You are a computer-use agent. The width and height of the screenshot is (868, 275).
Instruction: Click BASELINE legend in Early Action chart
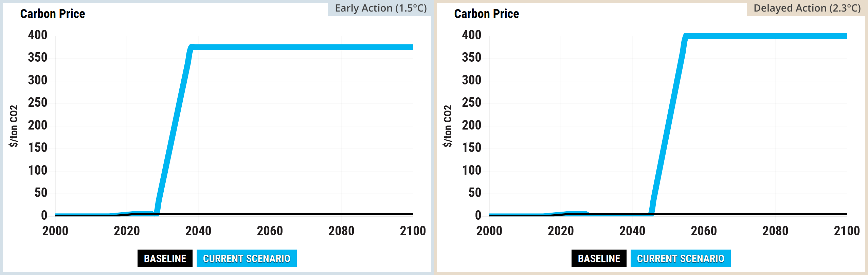tap(165, 258)
